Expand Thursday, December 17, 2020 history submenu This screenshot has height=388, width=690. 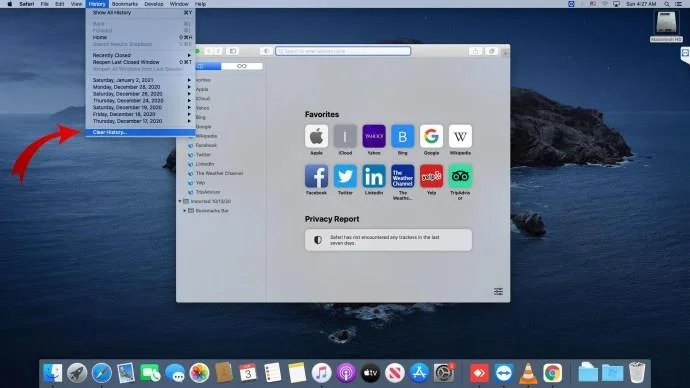pyautogui.click(x=140, y=121)
